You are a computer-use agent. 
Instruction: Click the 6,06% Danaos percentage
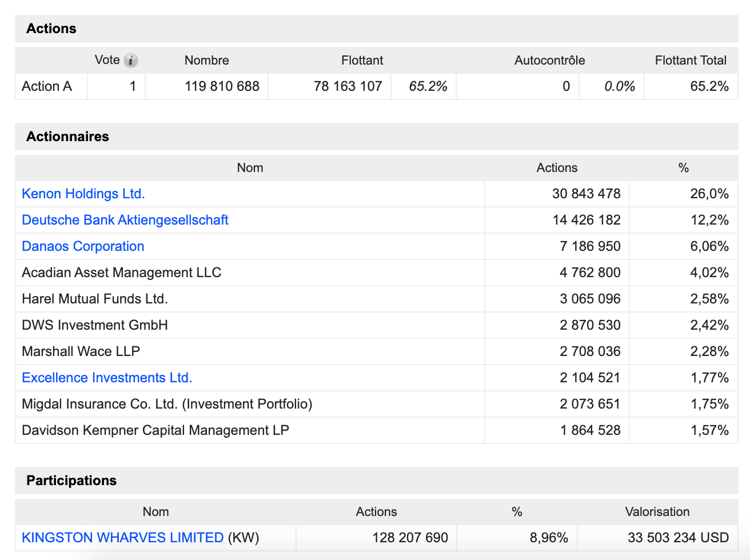(x=709, y=246)
